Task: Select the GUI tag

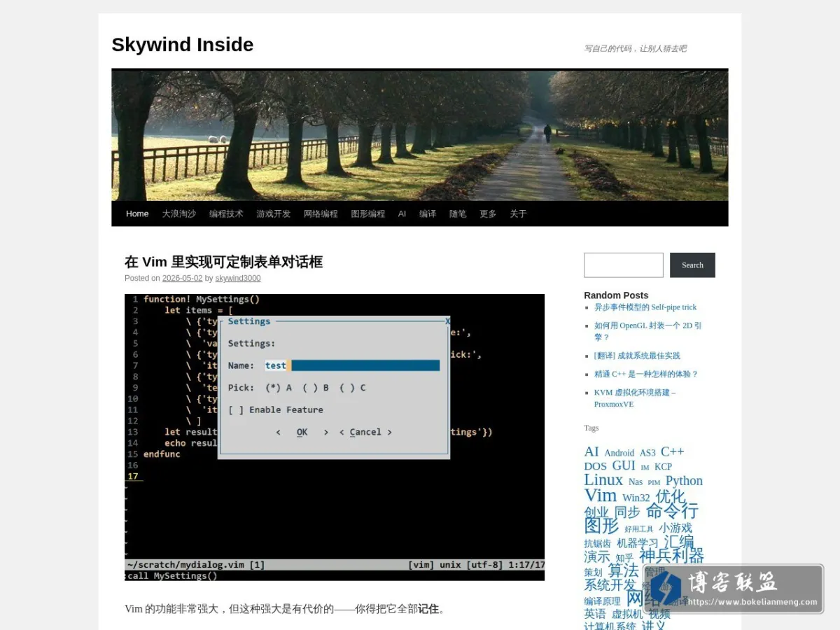Action: pos(624,465)
